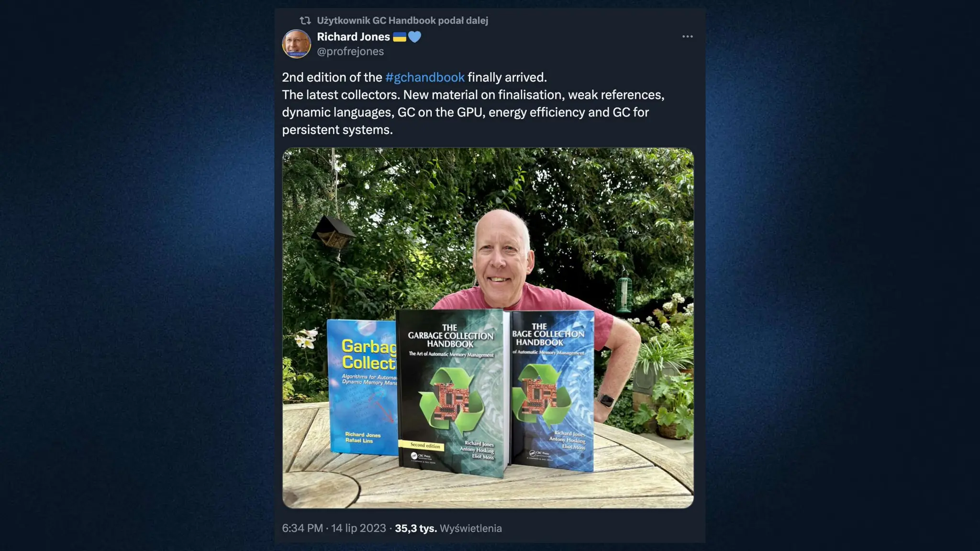The height and width of the screenshot is (551, 980).
Task: Open the tweet timestamp 6:34 PM
Action: (x=302, y=528)
